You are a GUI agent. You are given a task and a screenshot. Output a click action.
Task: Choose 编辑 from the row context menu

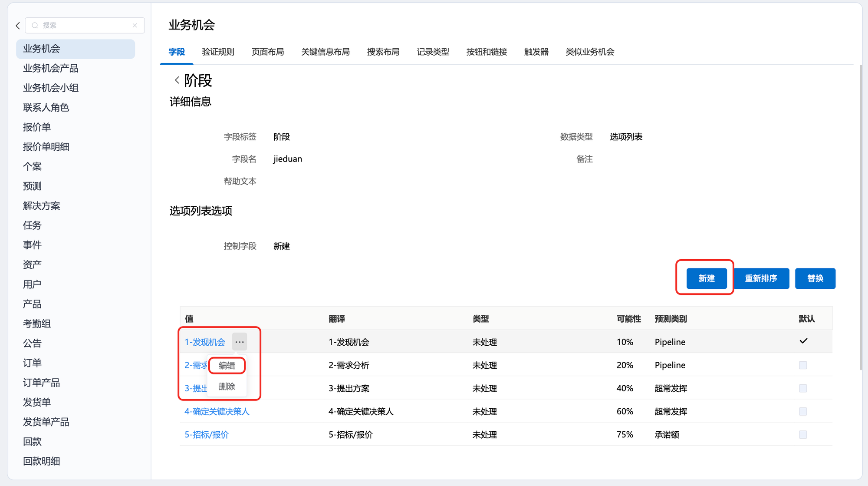(x=227, y=366)
